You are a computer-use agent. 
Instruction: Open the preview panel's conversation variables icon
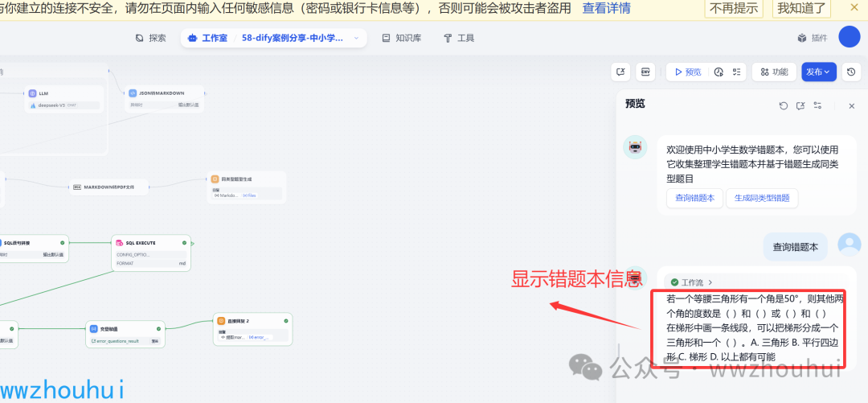click(800, 105)
